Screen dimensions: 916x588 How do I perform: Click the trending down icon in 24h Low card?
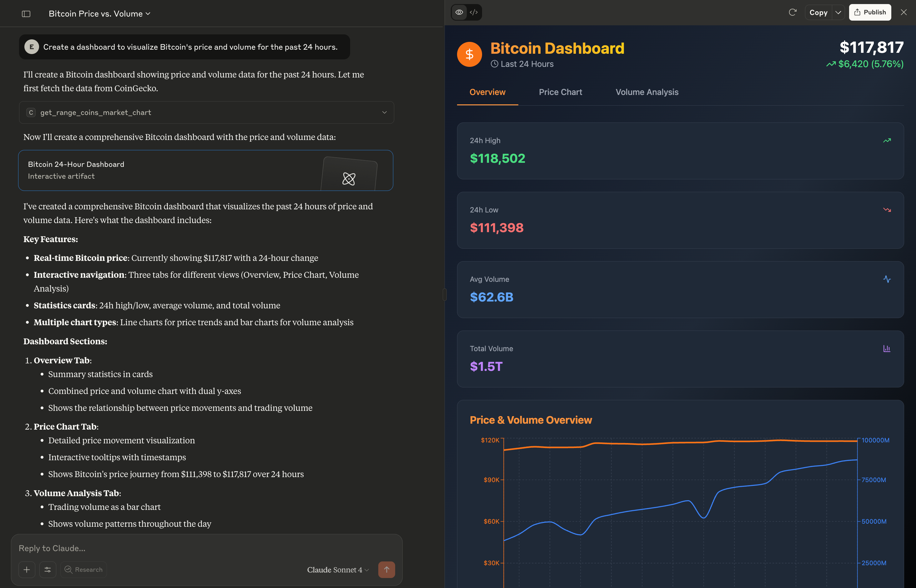pos(887,210)
